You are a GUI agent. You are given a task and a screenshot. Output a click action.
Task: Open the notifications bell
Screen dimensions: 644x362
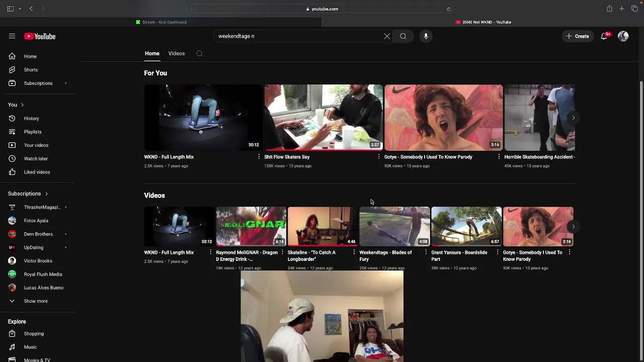[604, 36]
